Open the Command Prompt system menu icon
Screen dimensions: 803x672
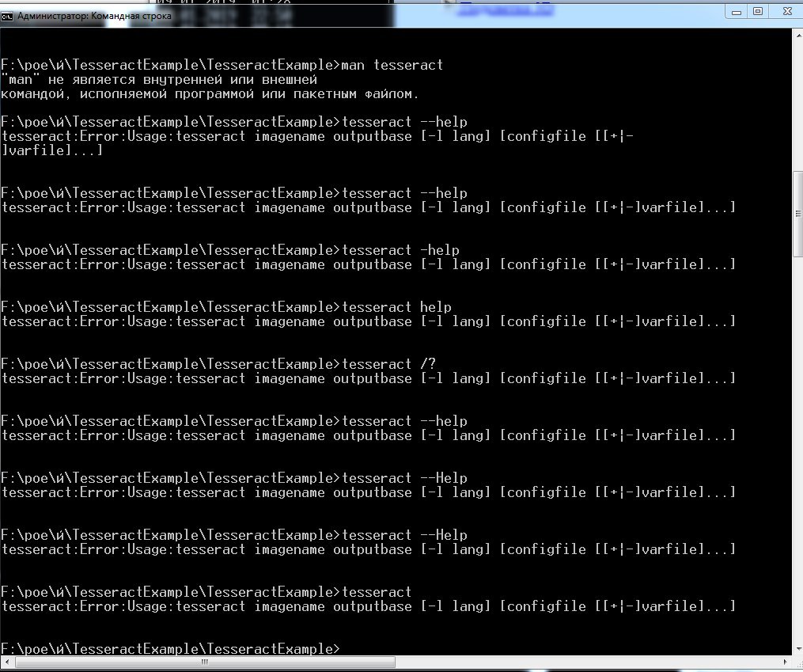pyautogui.click(x=6, y=17)
